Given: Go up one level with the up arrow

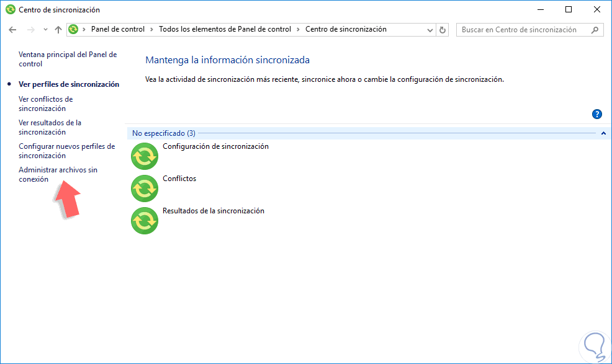Looking at the screenshot, I should 58,29.
